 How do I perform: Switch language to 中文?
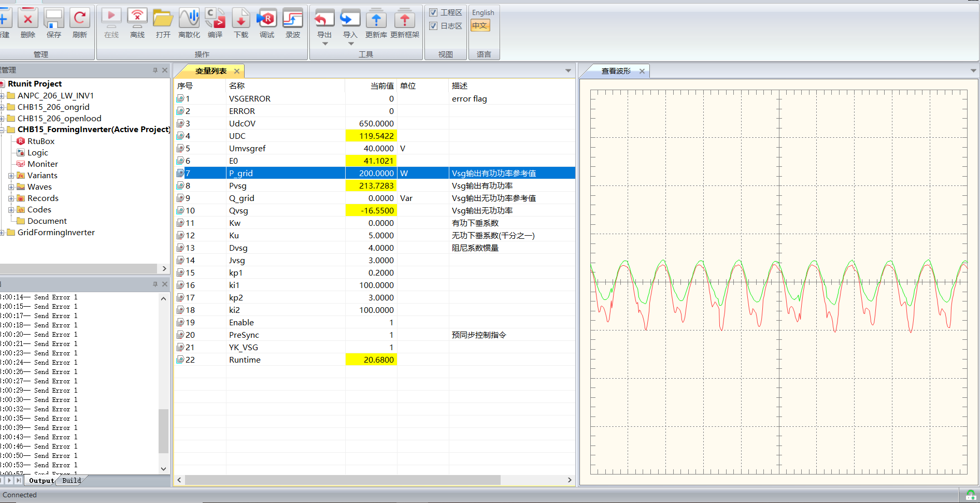coord(480,25)
